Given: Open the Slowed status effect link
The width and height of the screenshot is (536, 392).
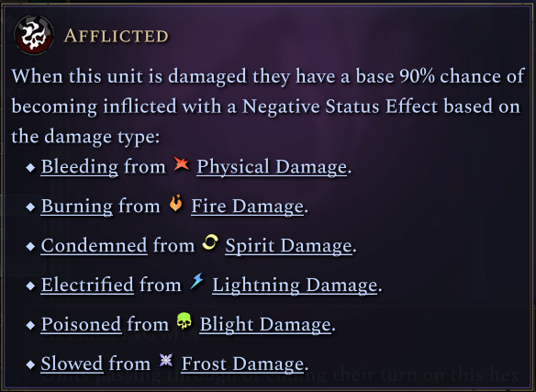Looking at the screenshot, I should coord(73,364).
